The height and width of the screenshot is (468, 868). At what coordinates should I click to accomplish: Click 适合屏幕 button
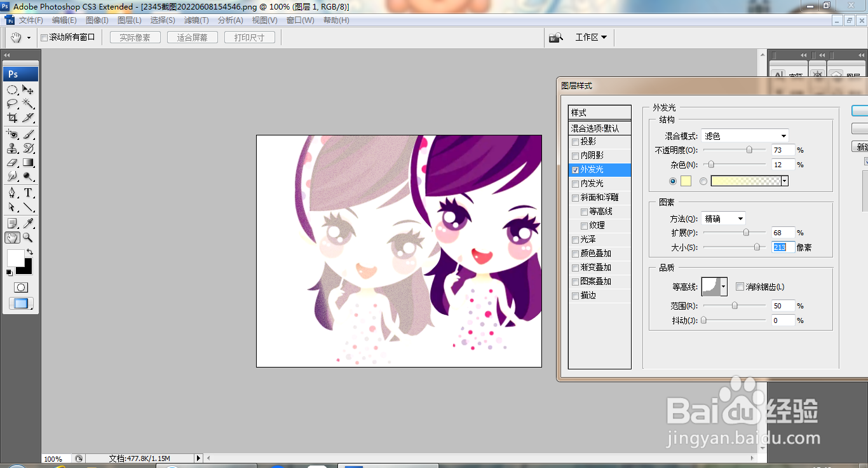click(193, 38)
